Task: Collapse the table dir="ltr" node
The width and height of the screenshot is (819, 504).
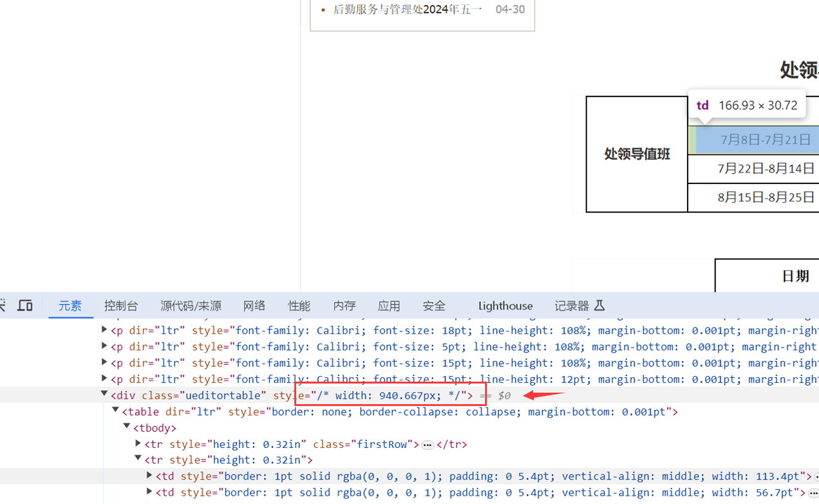Action: tap(116, 411)
